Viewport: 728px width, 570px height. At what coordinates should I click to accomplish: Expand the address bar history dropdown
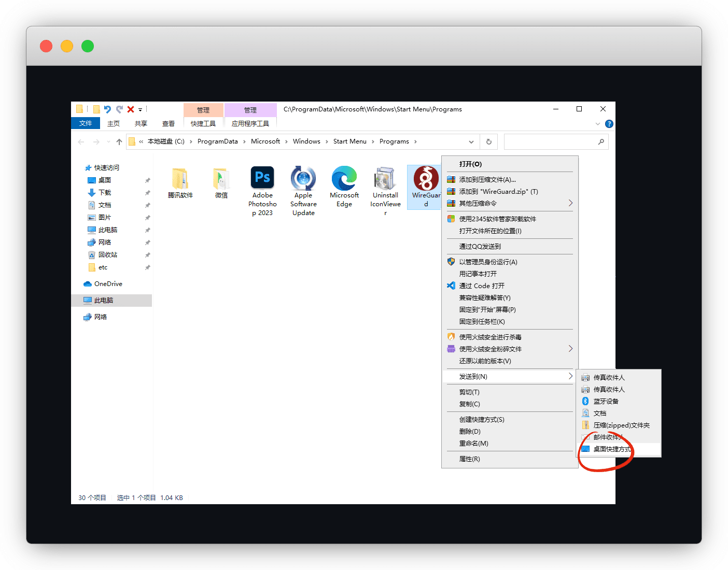pos(471,141)
